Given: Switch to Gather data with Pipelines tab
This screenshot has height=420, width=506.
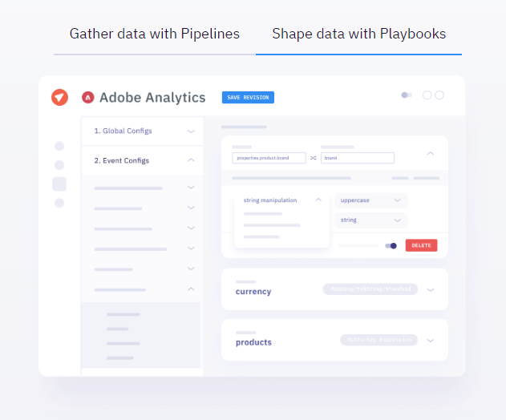Looking at the screenshot, I should [154, 34].
